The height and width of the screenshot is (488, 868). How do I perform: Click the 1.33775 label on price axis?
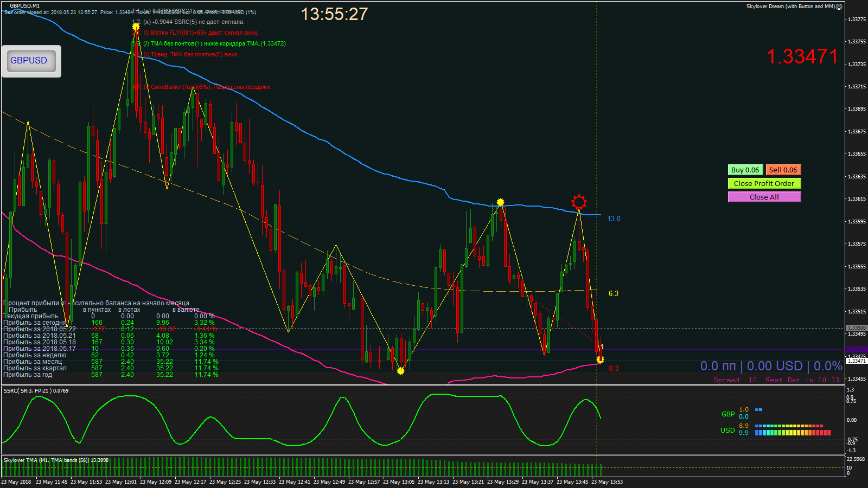tap(857, 20)
